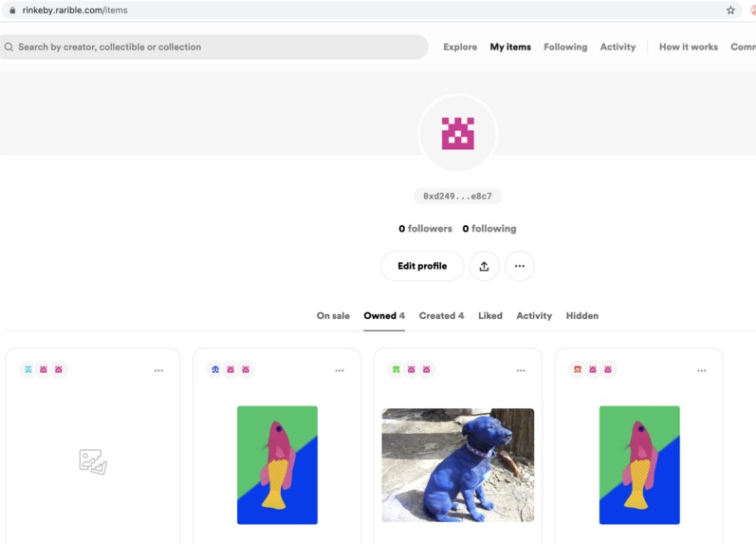The width and height of the screenshot is (756, 544).
Task: Copy wallet address 0xd249...e8c7
Action: click(x=457, y=196)
